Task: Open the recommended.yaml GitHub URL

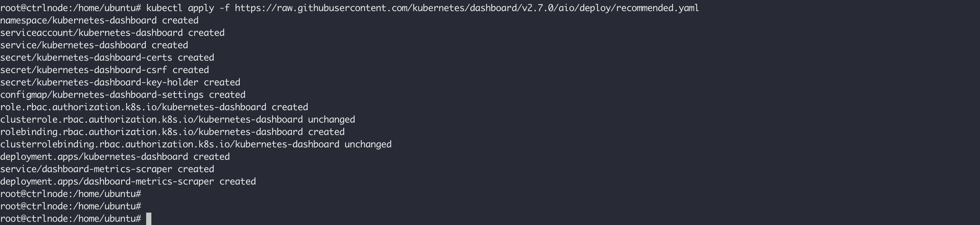Action: [467, 8]
